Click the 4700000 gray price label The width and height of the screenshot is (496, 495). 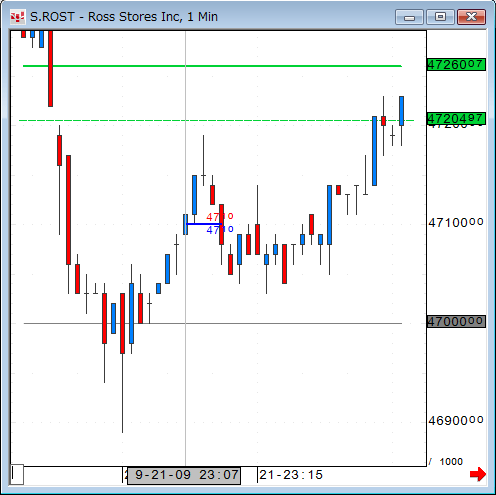coord(456,321)
